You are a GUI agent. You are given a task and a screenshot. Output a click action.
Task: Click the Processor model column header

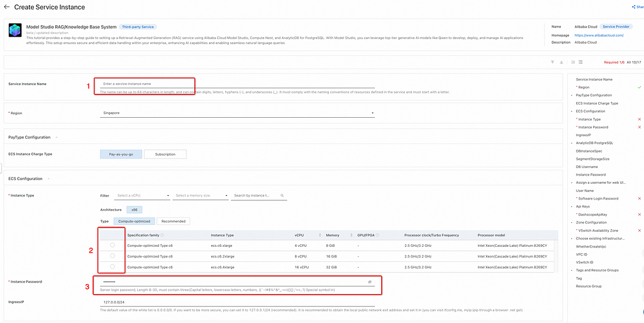pyautogui.click(x=491, y=235)
